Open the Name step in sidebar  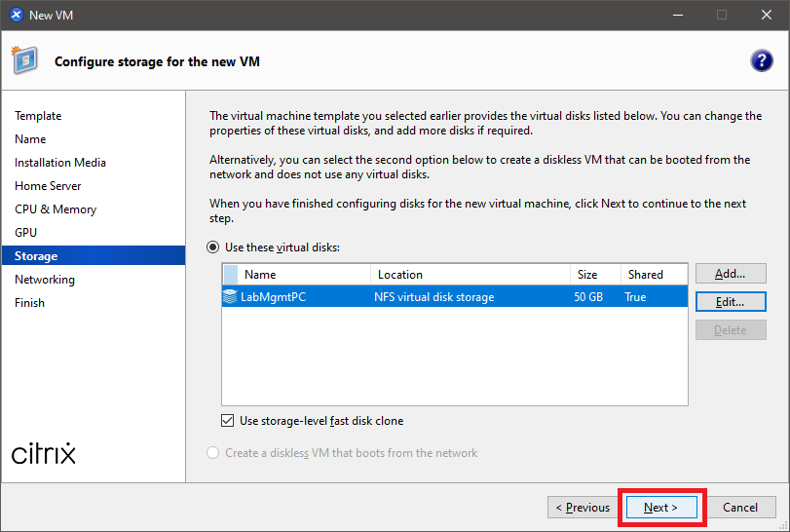pyautogui.click(x=30, y=139)
